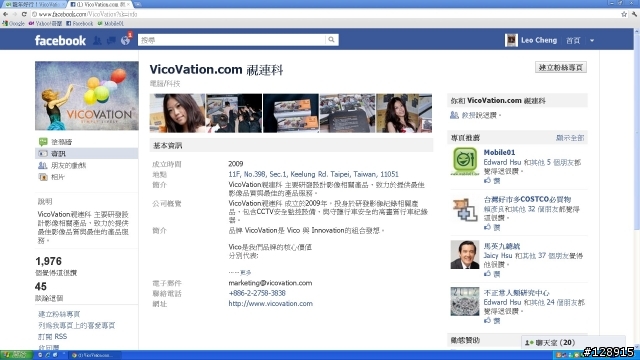This screenshot has height=360, width=640.
Task: Expand the description with the more link
Action: 246,272
